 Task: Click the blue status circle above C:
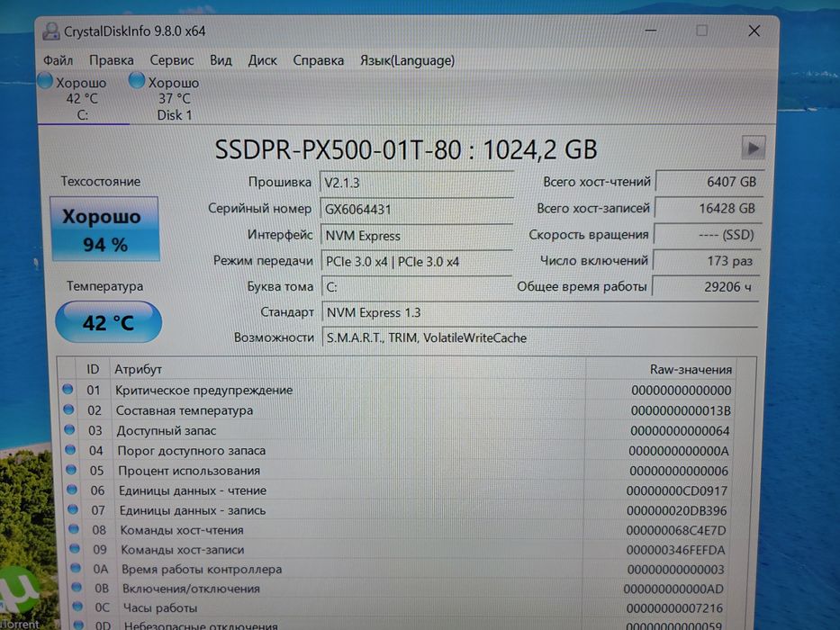point(45,81)
